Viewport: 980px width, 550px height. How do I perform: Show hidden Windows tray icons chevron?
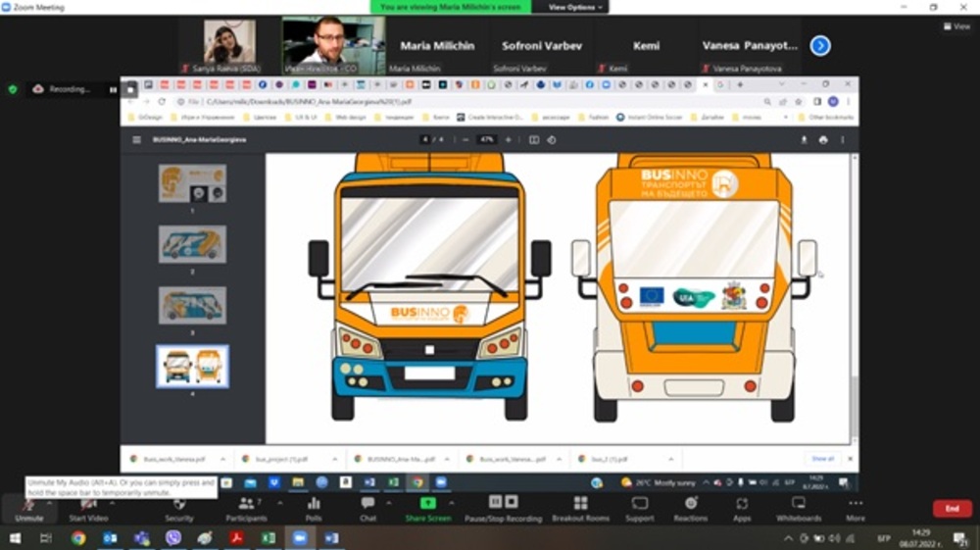[x=788, y=538]
